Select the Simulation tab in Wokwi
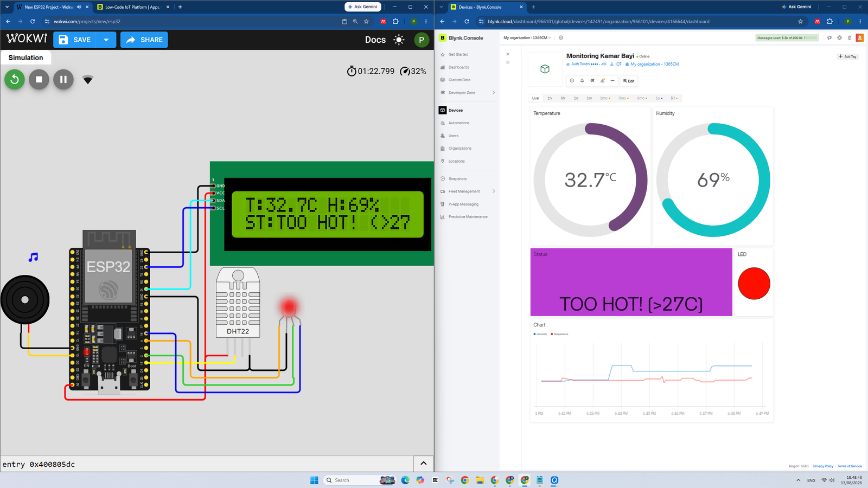The width and height of the screenshot is (868, 488). (x=25, y=57)
